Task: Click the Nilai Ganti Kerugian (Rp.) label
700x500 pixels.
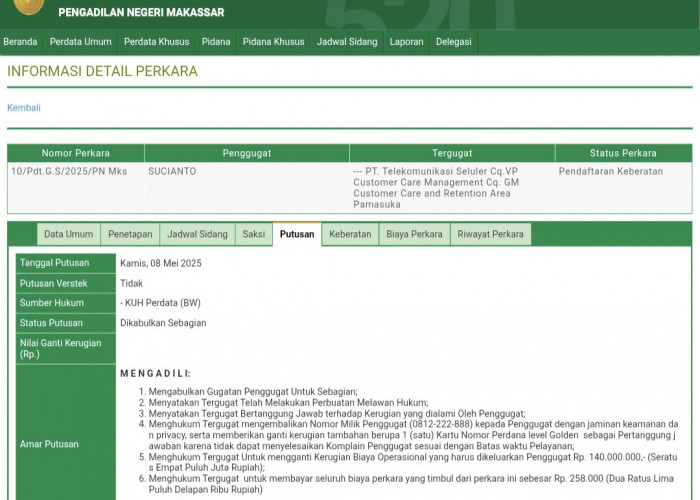Action: click(66, 349)
